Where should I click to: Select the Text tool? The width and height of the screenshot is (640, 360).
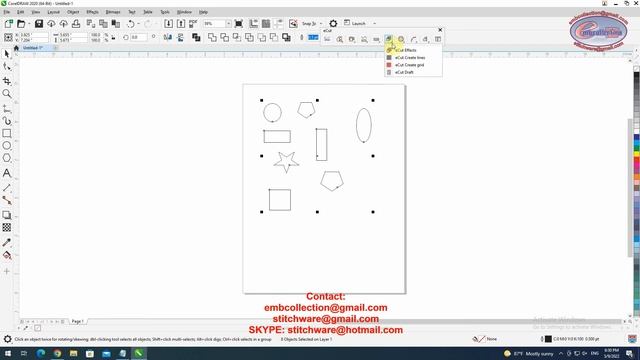click(x=7, y=173)
